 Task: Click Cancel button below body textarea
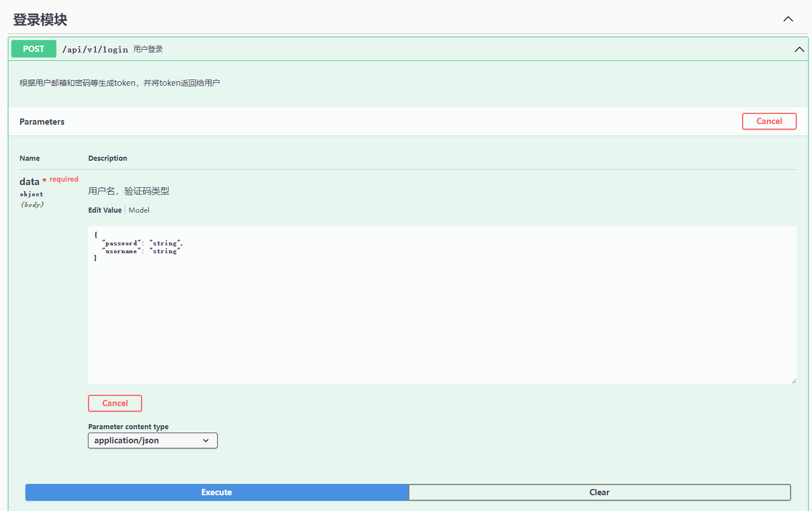(115, 403)
